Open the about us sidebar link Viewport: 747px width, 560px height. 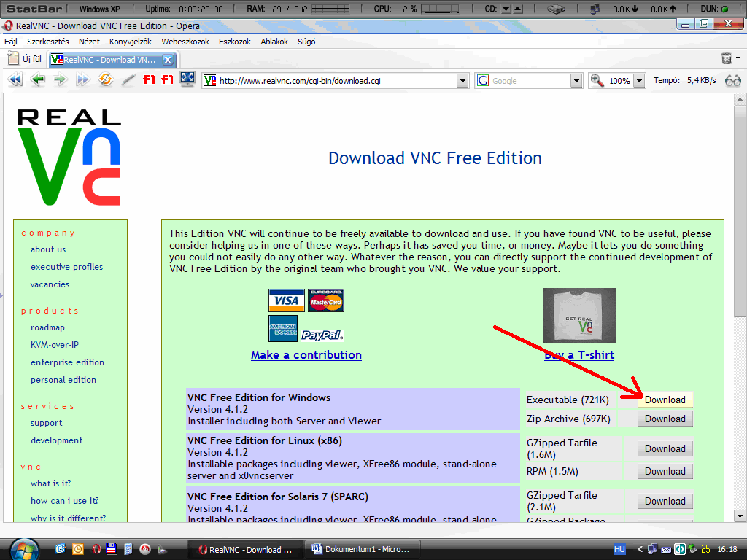48,249
